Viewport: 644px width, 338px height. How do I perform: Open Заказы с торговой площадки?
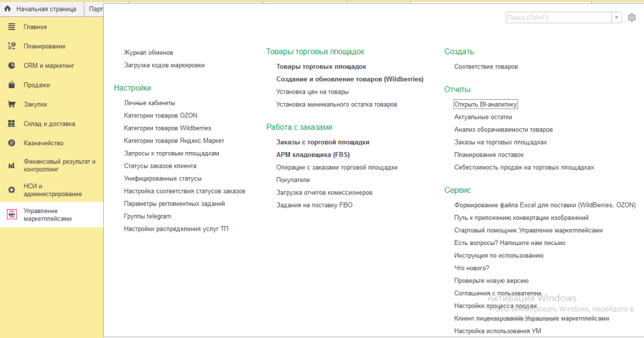point(323,143)
